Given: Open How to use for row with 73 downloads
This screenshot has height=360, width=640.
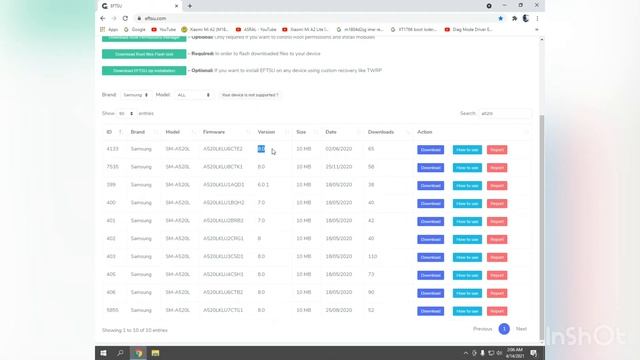Looking at the screenshot, I should pyautogui.click(x=467, y=276).
